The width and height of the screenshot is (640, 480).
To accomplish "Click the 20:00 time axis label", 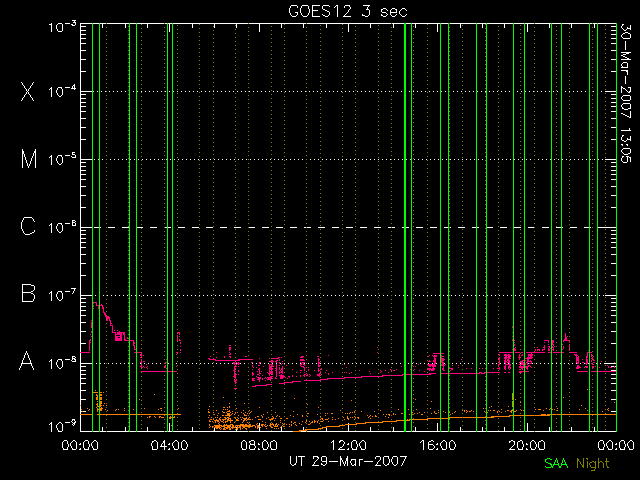I will [x=527, y=444].
